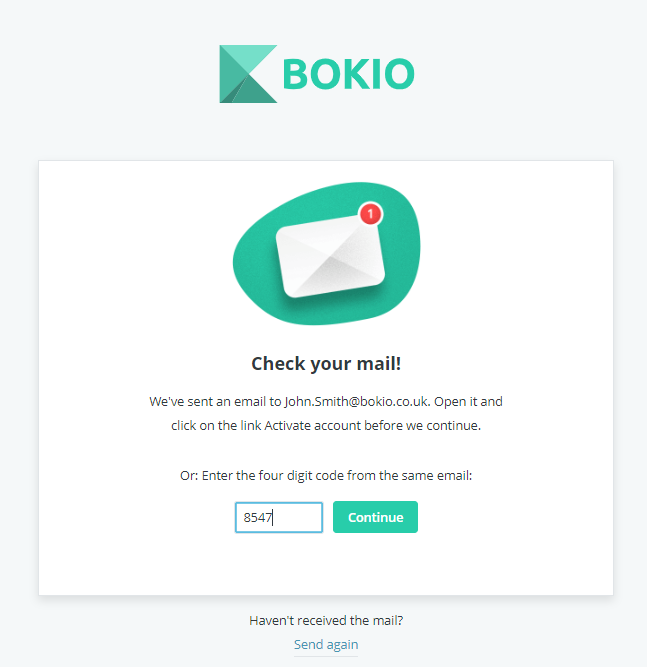Click the green Continue button
The image size is (647, 667).
pos(375,517)
